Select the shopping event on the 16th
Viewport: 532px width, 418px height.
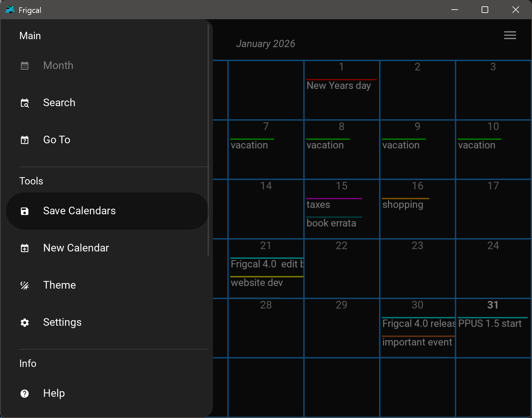pos(403,205)
